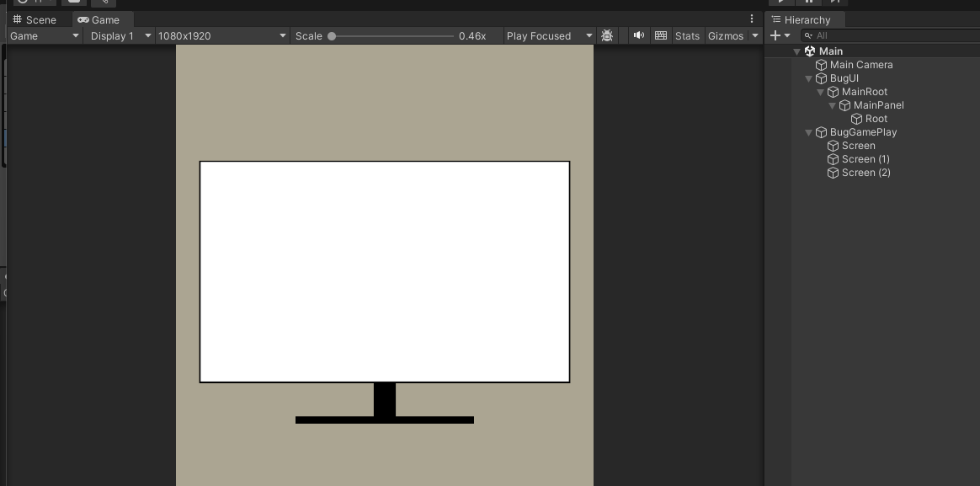Click the cube icon beside Main Camera
This screenshot has height=486, width=980.
(x=821, y=65)
